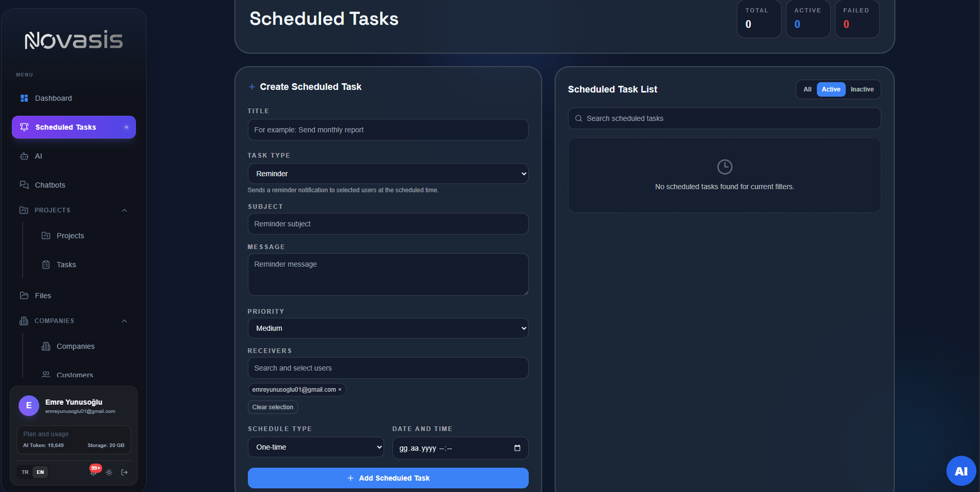Screen dimensions: 980x492
Task: Click the Companies sub-item building icon
Action: [46, 346]
